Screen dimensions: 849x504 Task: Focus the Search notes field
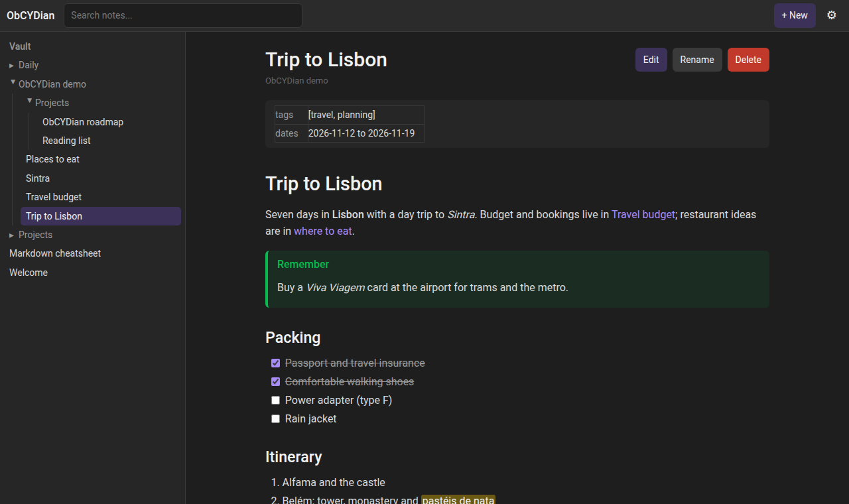[183, 15]
